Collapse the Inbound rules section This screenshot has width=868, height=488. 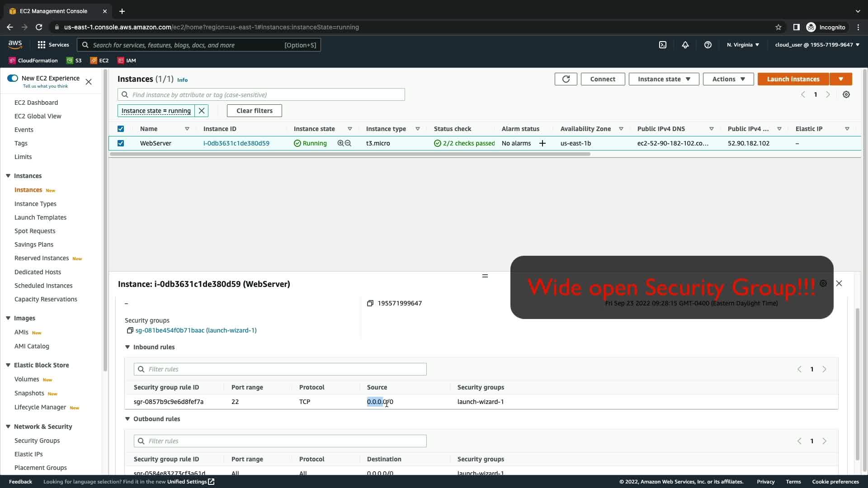click(x=127, y=347)
